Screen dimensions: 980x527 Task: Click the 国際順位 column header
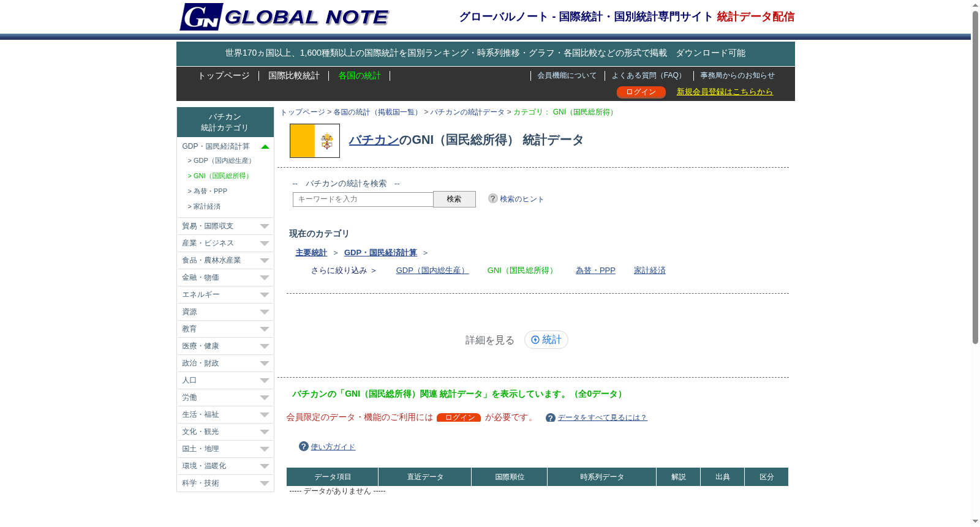pos(510,477)
